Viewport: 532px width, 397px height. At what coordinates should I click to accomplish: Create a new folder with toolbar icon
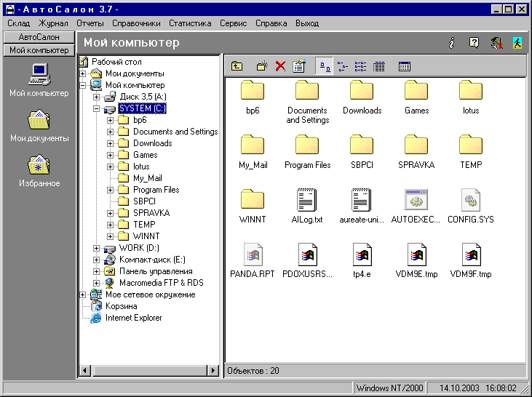(x=261, y=66)
